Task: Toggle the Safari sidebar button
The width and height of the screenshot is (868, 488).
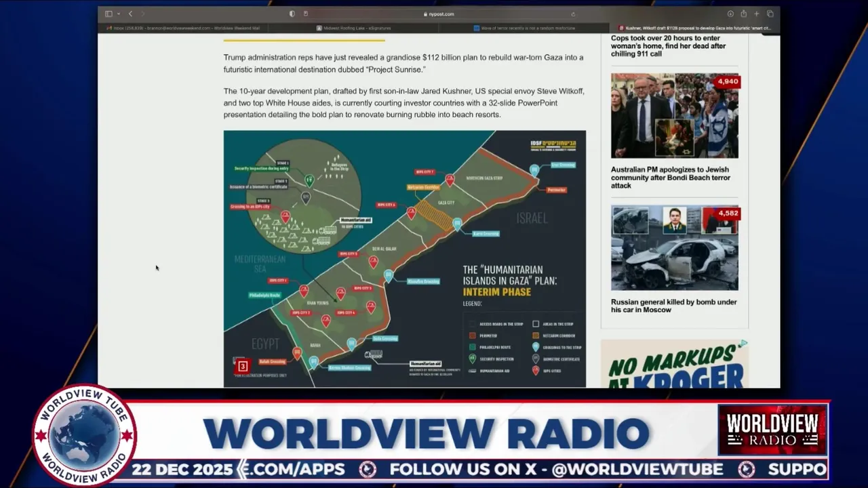Action: click(x=108, y=14)
